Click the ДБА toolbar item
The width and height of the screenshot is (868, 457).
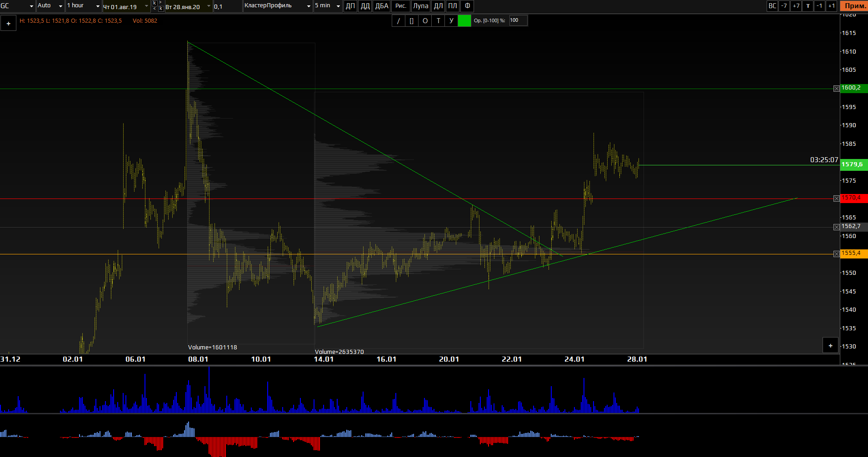(381, 6)
